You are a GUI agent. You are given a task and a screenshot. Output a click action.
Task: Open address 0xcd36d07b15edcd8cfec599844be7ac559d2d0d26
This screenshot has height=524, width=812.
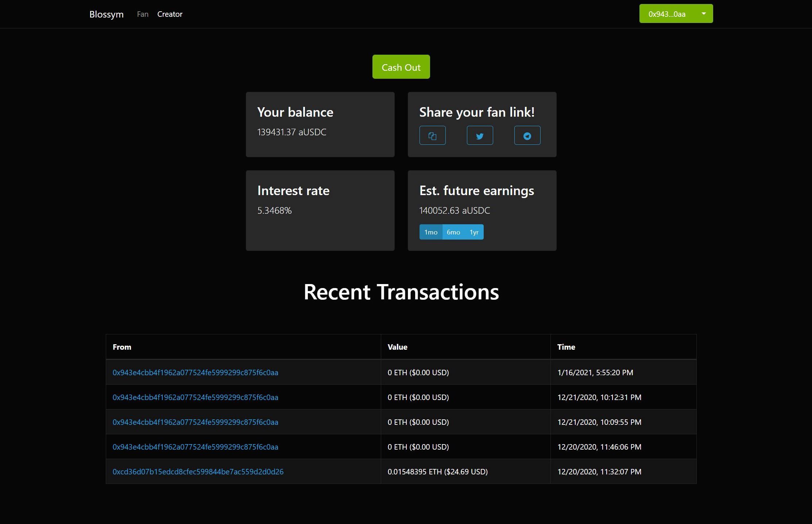(x=198, y=471)
